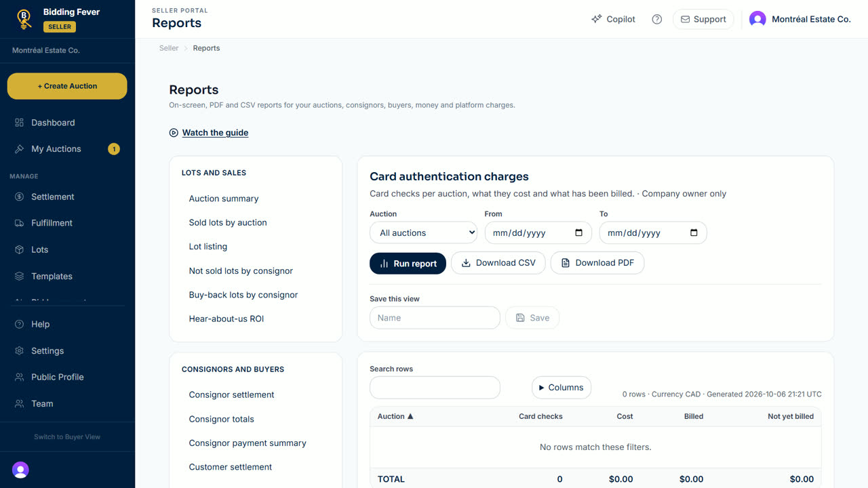Click Switch to Buyer View
The width and height of the screenshot is (868, 488).
coord(67,437)
